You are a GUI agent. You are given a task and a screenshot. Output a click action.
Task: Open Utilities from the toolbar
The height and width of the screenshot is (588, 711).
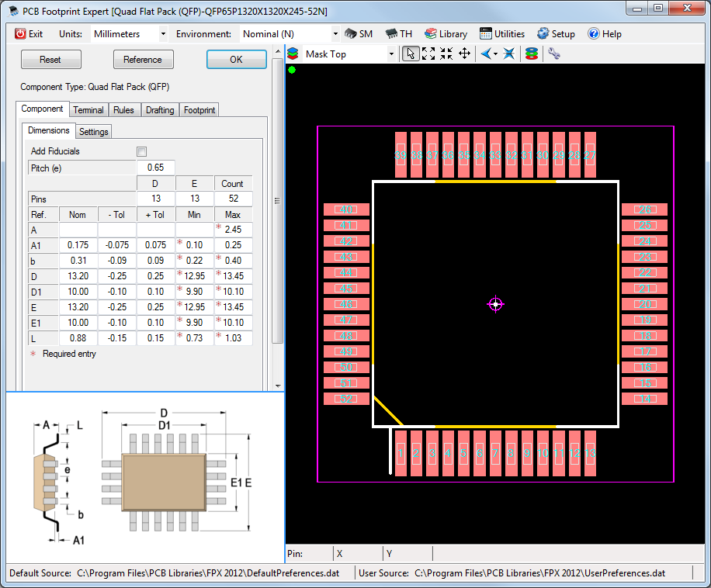click(502, 34)
